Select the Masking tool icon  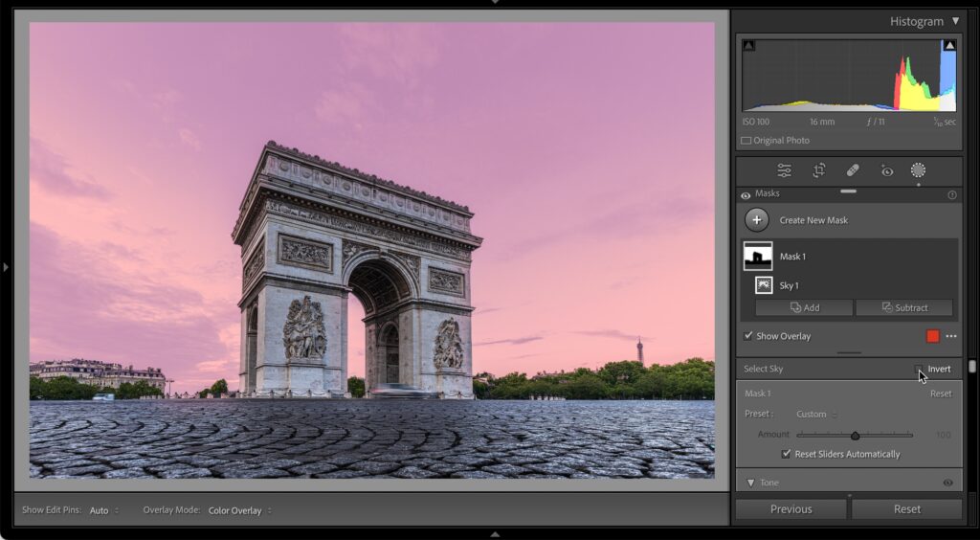tap(918, 170)
